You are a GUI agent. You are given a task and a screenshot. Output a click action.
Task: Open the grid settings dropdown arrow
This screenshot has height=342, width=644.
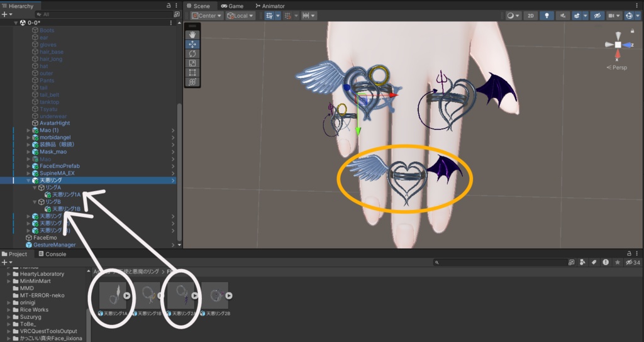point(277,16)
